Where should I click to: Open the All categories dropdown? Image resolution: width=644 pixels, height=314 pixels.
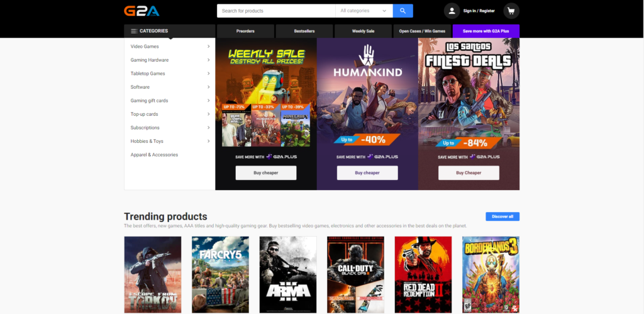pyautogui.click(x=364, y=11)
